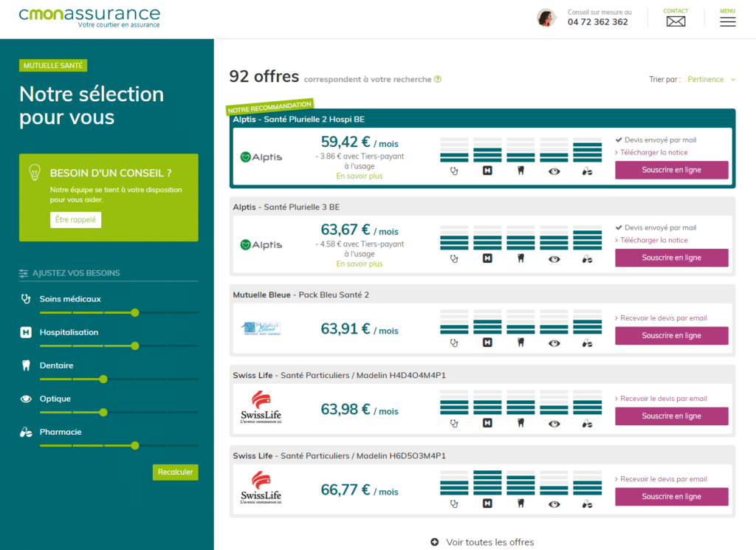Click stethoscope icon in Pack Bleu Santé 2 offer
Image resolution: width=756 pixels, height=550 pixels.
tap(454, 343)
